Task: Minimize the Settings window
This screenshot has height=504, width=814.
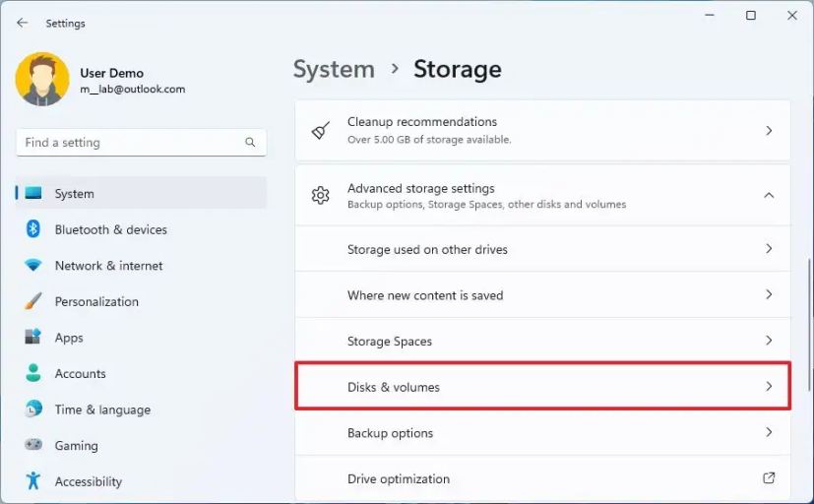Action: click(x=710, y=16)
